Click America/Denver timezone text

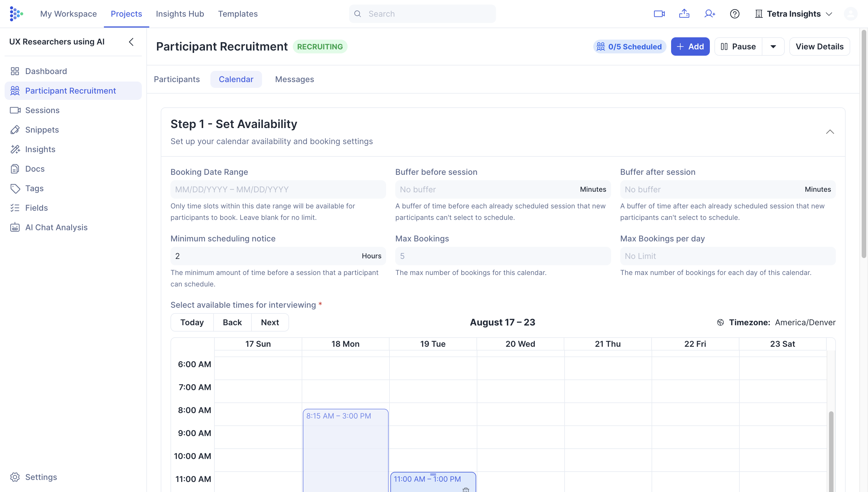coord(805,323)
